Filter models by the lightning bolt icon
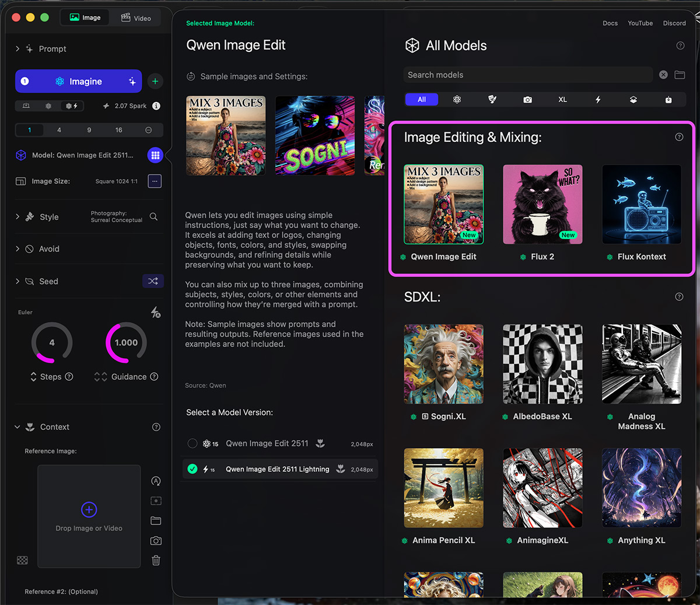Screen dimensions: 700x605 598,100
